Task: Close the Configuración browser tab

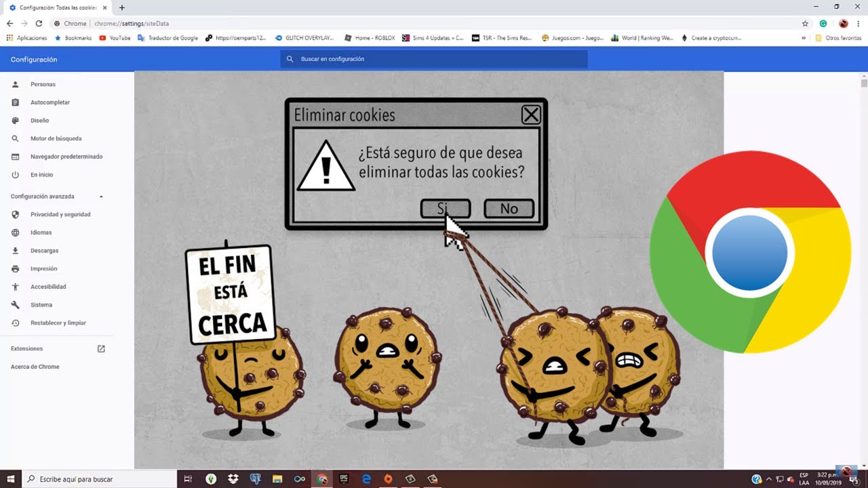Action: pos(104,7)
